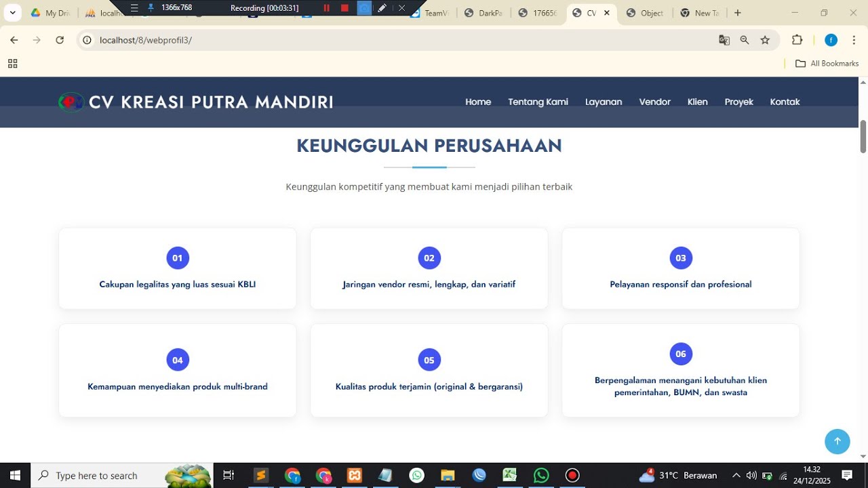This screenshot has height=488, width=868.
Task: Click the 01 number badge
Action: [x=178, y=258]
